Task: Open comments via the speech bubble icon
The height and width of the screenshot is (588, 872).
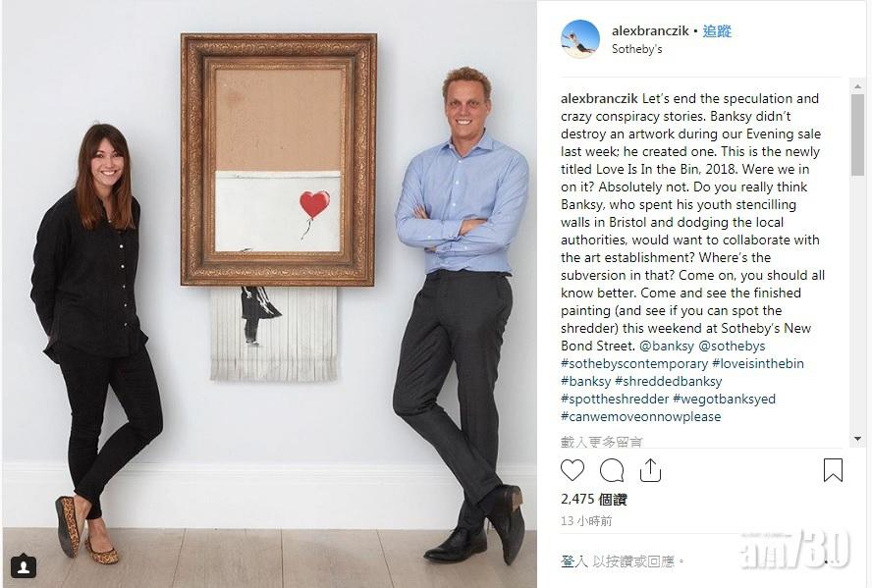Action: pos(612,471)
